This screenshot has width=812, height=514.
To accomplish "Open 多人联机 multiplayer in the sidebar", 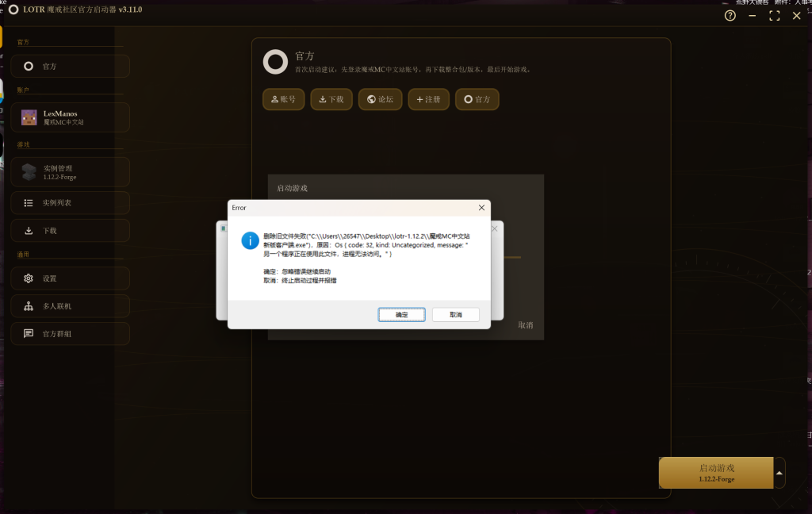I will (70, 306).
